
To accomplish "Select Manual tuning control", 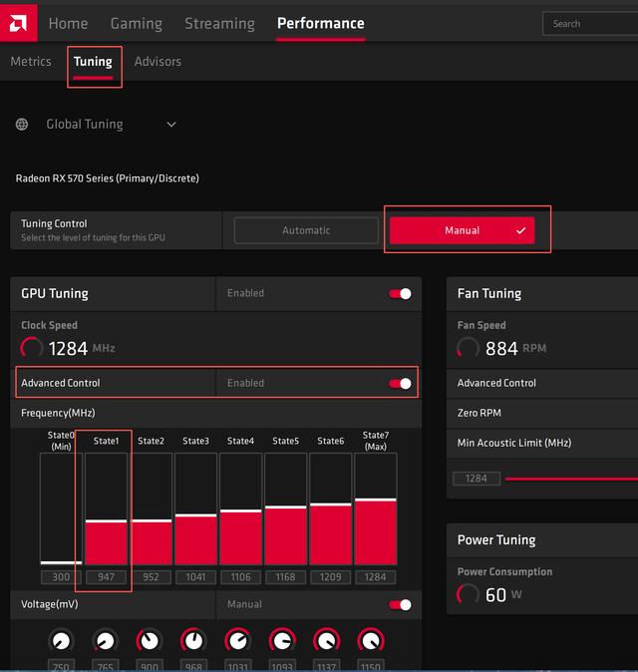I will 462,230.
